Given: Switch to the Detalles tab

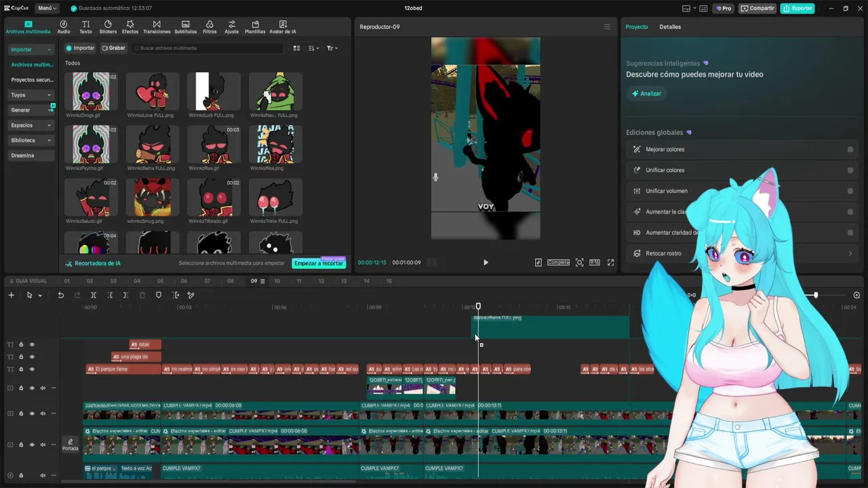Looking at the screenshot, I should point(670,27).
